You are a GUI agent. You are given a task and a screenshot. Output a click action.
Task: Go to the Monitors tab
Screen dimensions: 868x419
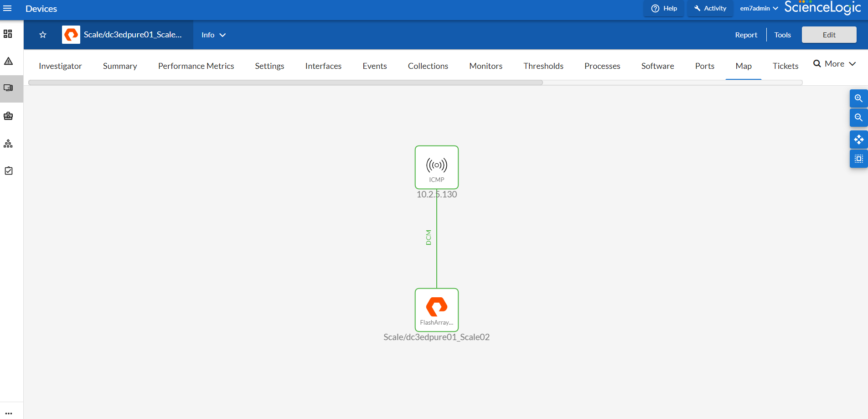point(486,66)
